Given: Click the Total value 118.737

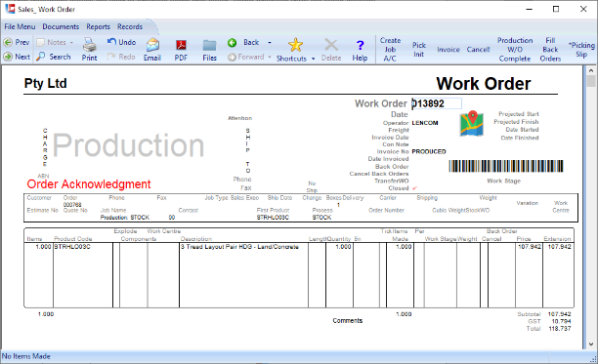Looking at the screenshot, I should coord(560,329).
